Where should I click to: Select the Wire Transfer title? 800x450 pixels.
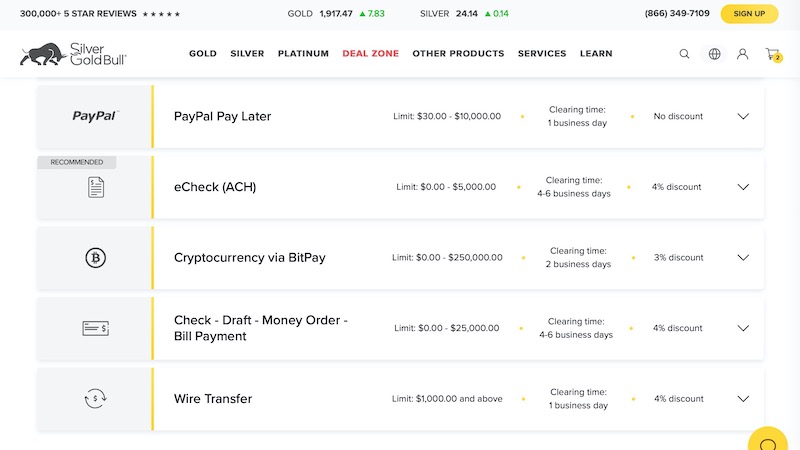213,398
